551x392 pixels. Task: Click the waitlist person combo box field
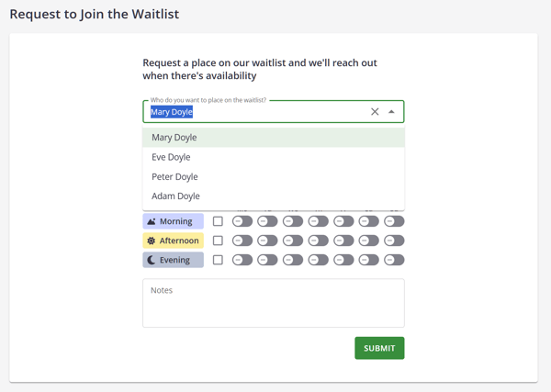point(257,112)
